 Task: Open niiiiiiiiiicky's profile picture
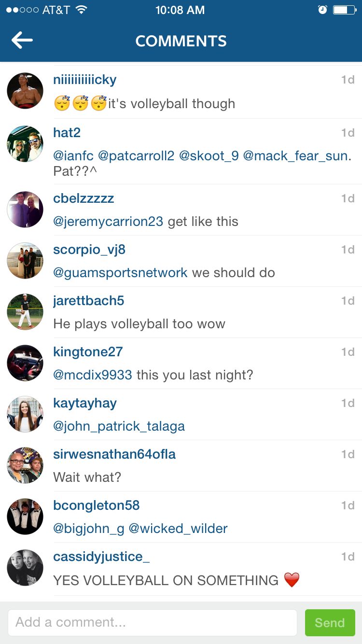click(25, 91)
